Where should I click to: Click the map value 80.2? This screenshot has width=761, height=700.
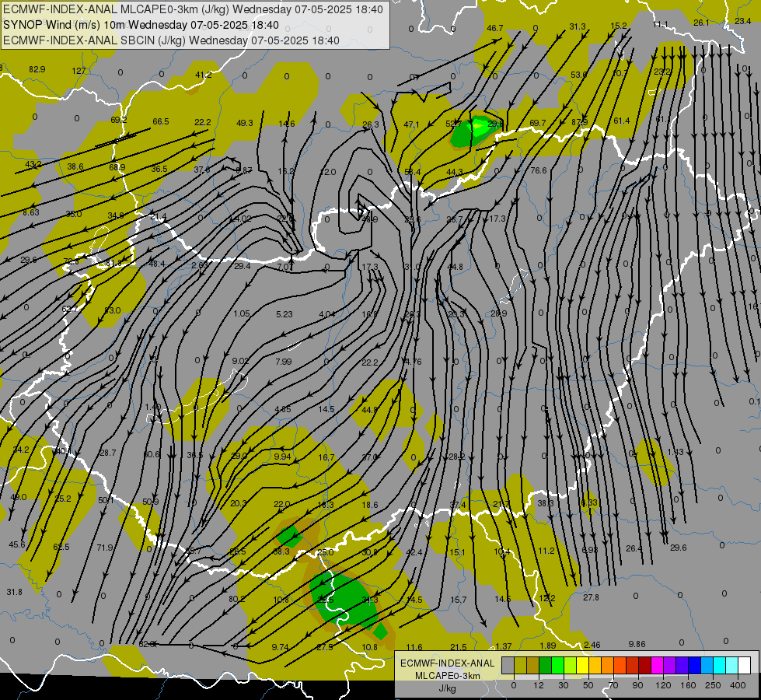coord(237,599)
